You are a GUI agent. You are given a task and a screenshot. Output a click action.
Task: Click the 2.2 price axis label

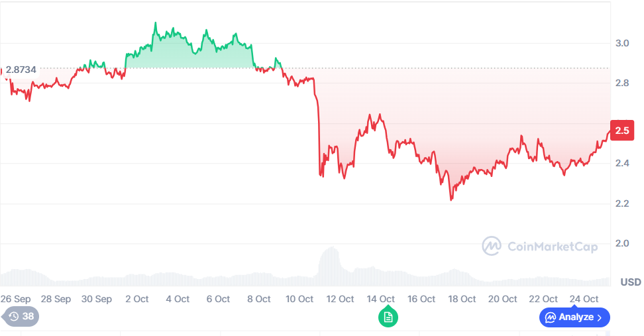point(621,203)
